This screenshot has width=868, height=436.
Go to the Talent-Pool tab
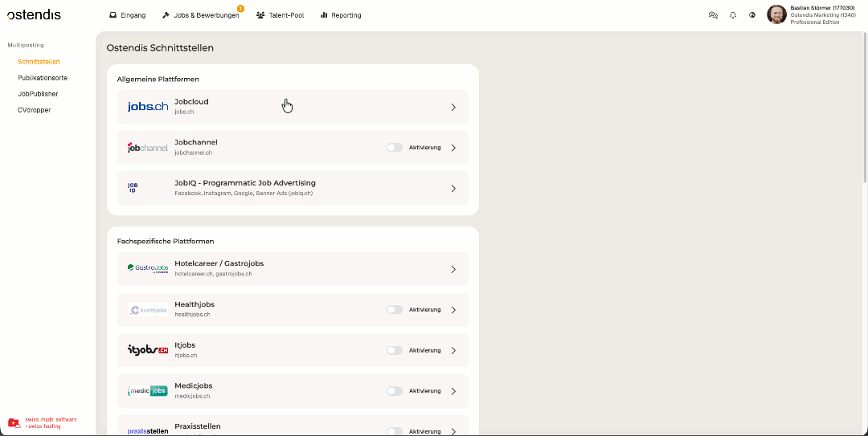click(x=280, y=15)
